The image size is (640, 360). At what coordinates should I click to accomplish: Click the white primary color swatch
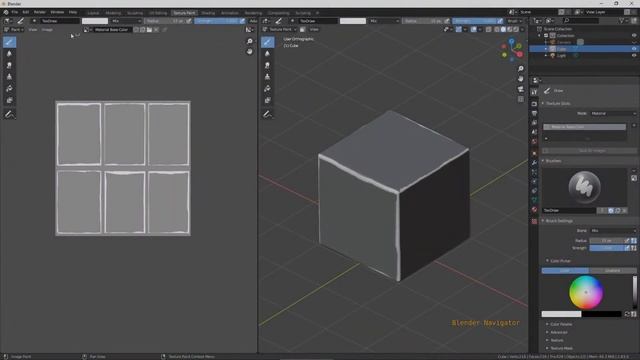[561, 314]
